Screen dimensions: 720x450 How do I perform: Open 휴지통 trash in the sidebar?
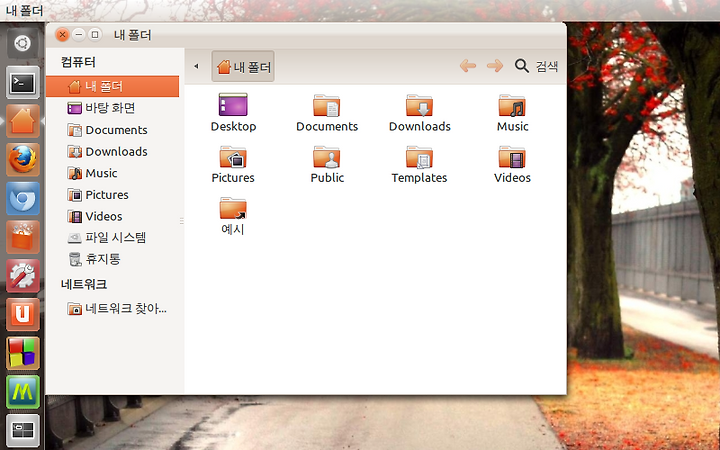pos(112,259)
